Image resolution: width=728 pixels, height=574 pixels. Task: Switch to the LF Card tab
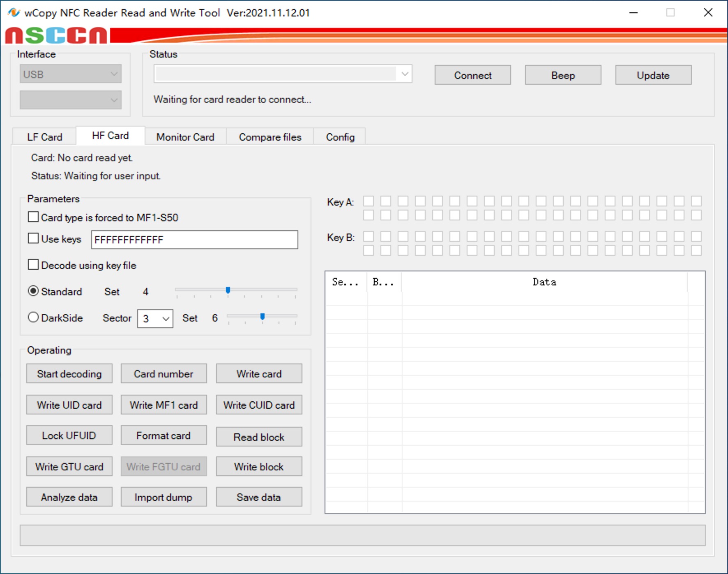[x=44, y=137]
